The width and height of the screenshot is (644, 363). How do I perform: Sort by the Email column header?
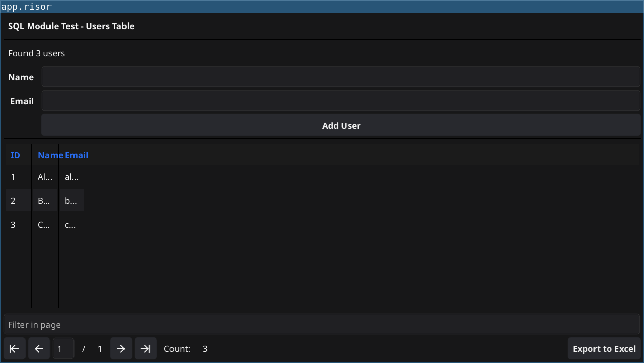77,155
